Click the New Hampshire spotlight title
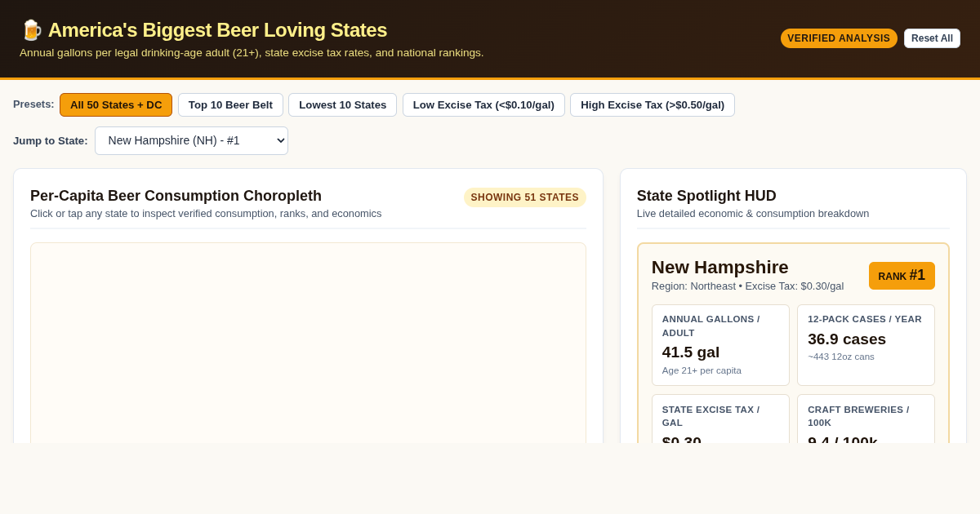 (x=720, y=268)
